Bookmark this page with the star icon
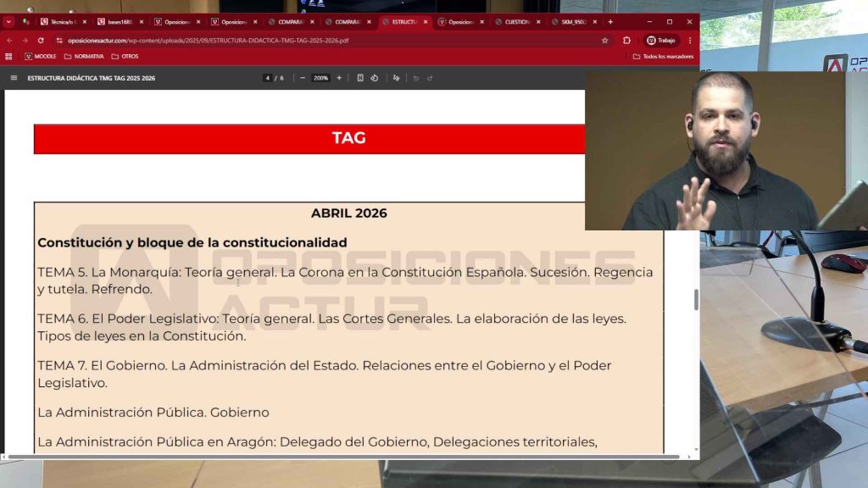Viewport: 868px width, 488px height. coord(605,40)
